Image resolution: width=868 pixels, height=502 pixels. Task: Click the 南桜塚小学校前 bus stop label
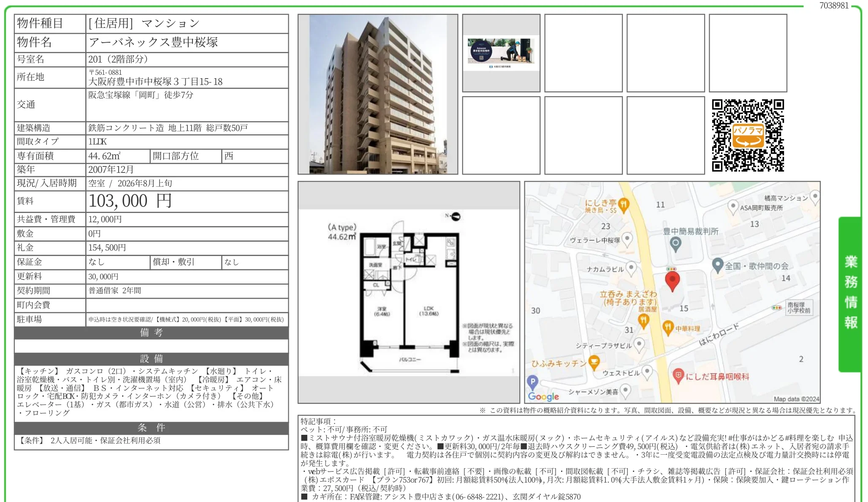(799, 308)
